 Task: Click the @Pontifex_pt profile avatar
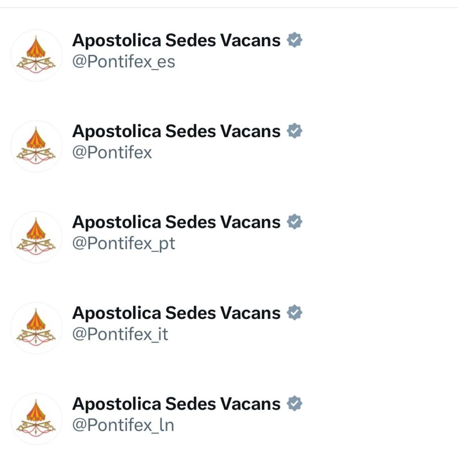(x=36, y=237)
